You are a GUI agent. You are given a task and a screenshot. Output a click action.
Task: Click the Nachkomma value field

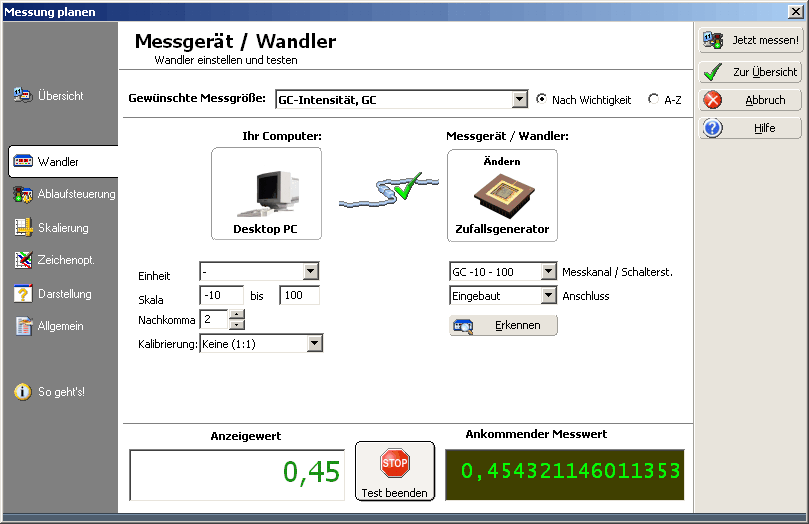click(x=214, y=319)
